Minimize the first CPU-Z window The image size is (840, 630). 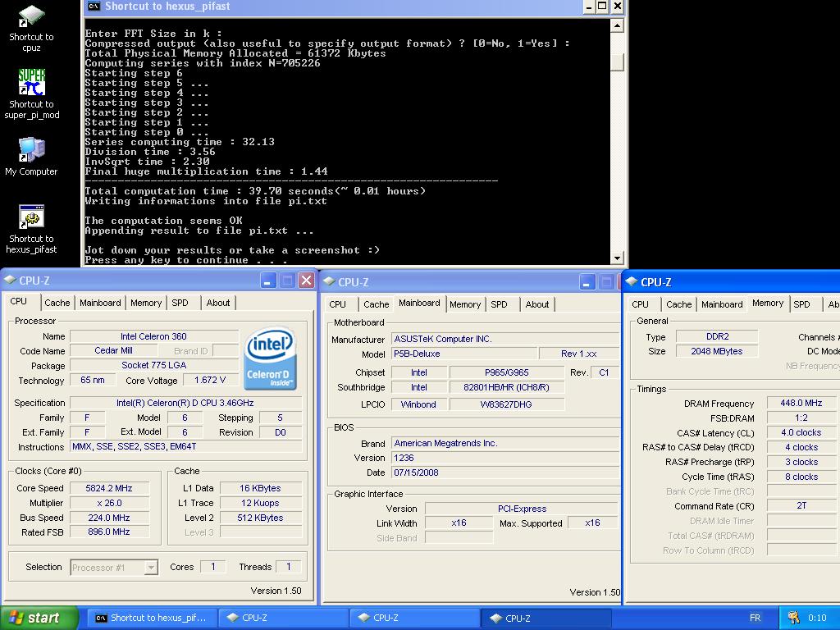[x=268, y=281]
